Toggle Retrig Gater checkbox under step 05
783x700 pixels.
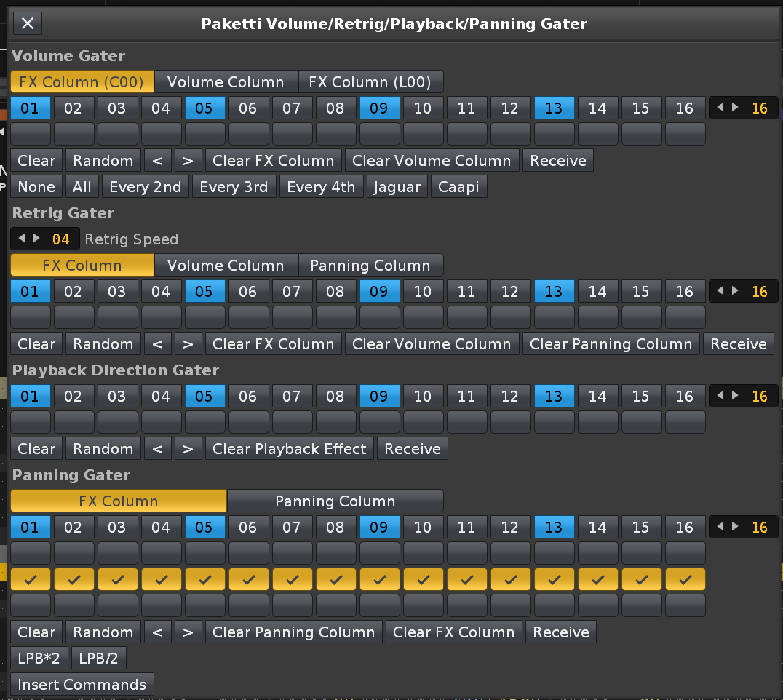(x=205, y=317)
